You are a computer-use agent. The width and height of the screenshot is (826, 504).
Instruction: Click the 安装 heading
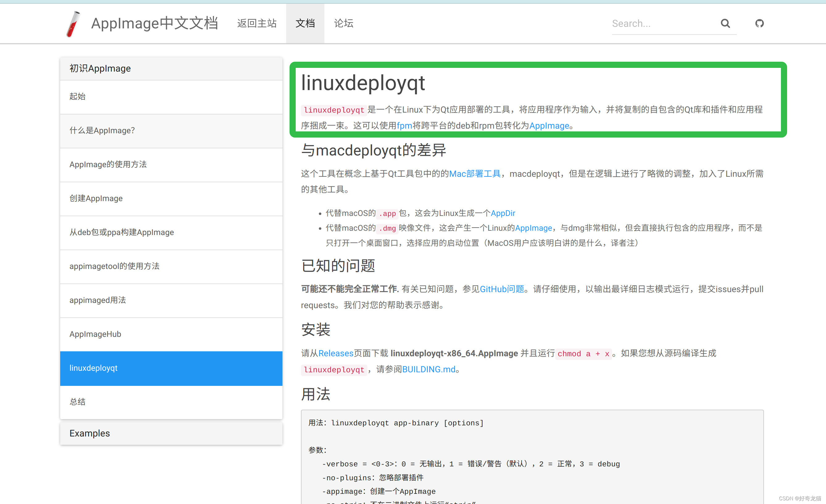[x=315, y=329]
